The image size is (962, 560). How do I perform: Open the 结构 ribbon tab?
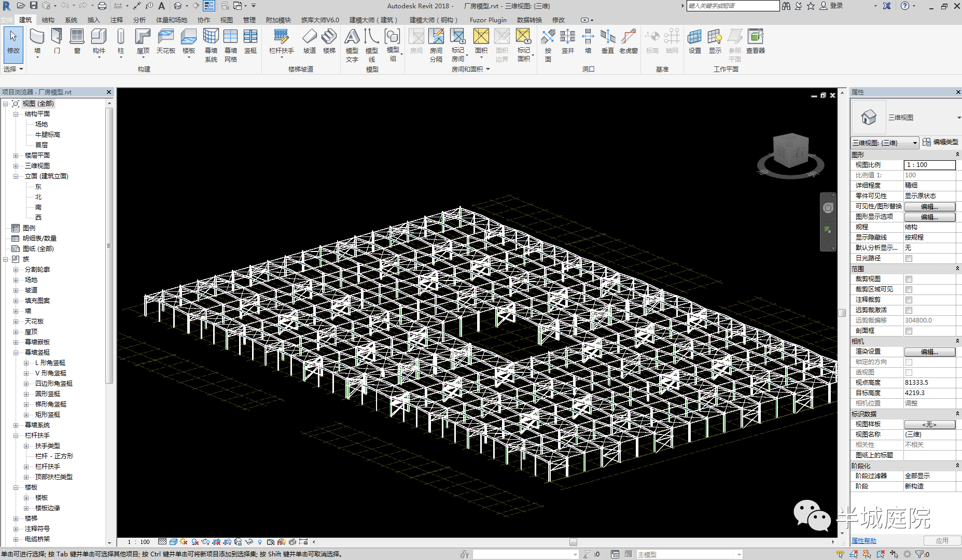point(48,20)
